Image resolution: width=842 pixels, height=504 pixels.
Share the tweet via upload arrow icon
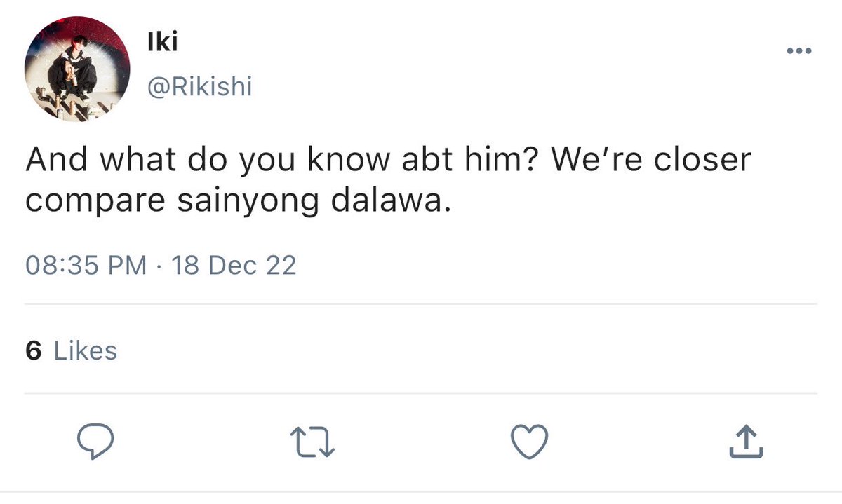[745, 442]
